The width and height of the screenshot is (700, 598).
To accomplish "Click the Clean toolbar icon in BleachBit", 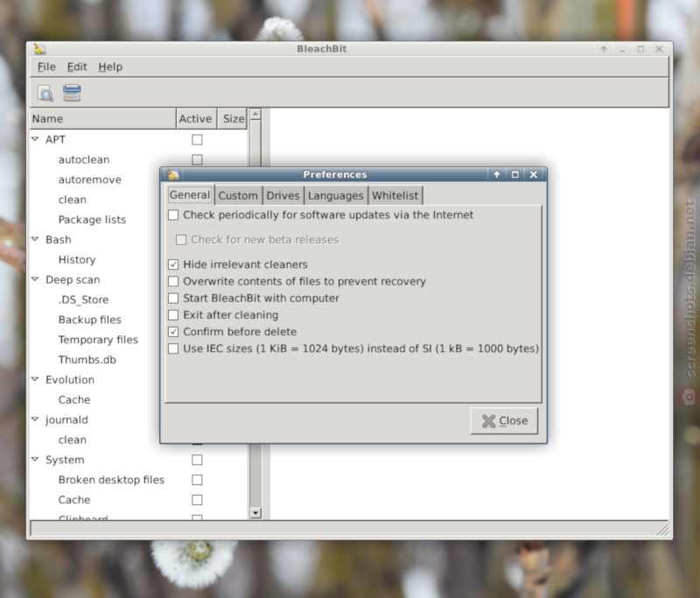I will tap(72, 93).
